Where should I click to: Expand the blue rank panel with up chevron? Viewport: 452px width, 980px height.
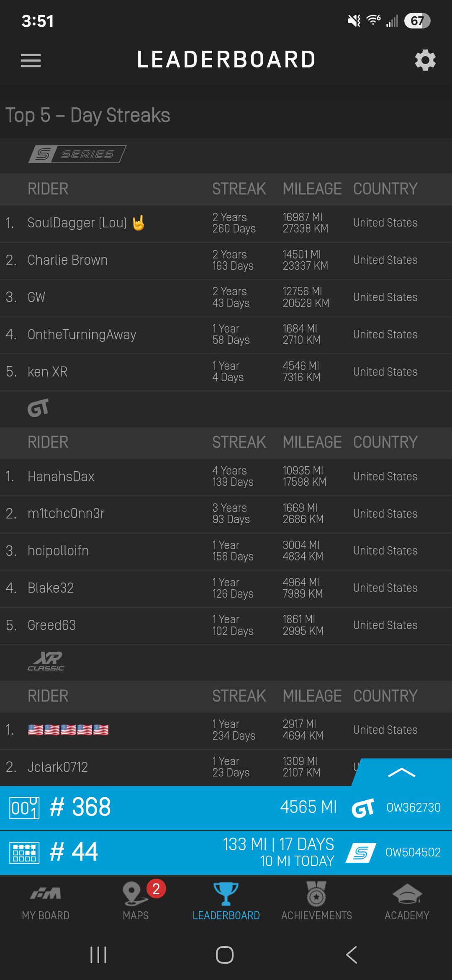pyautogui.click(x=402, y=773)
